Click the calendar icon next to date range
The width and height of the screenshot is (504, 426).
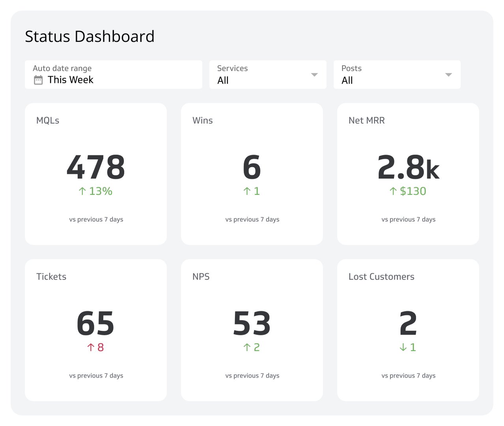pos(38,80)
